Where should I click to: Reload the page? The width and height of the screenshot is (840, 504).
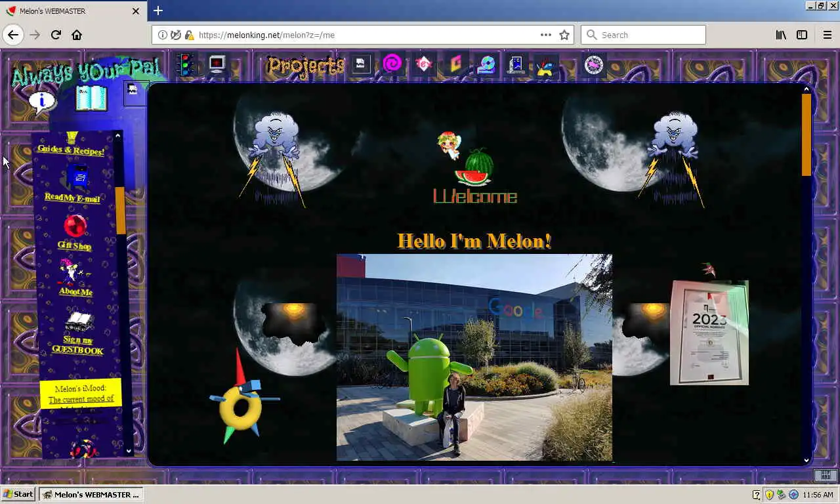point(56,35)
